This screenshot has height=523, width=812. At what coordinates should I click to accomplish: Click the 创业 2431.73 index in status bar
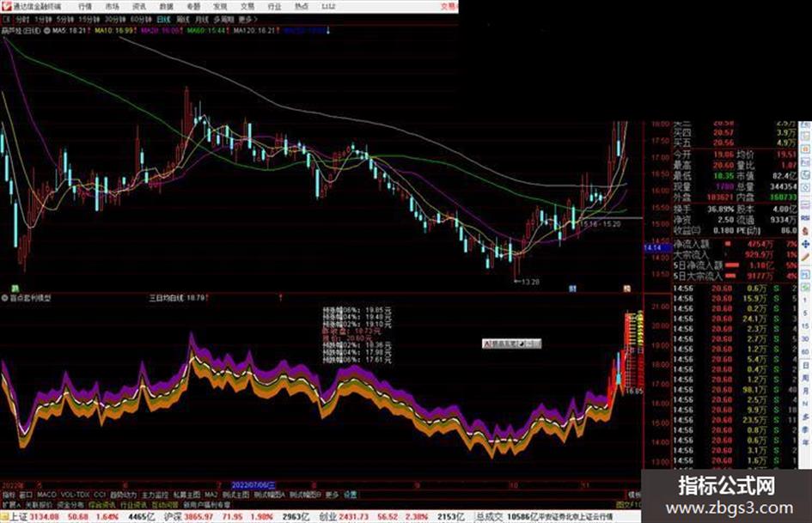click(342, 517)
